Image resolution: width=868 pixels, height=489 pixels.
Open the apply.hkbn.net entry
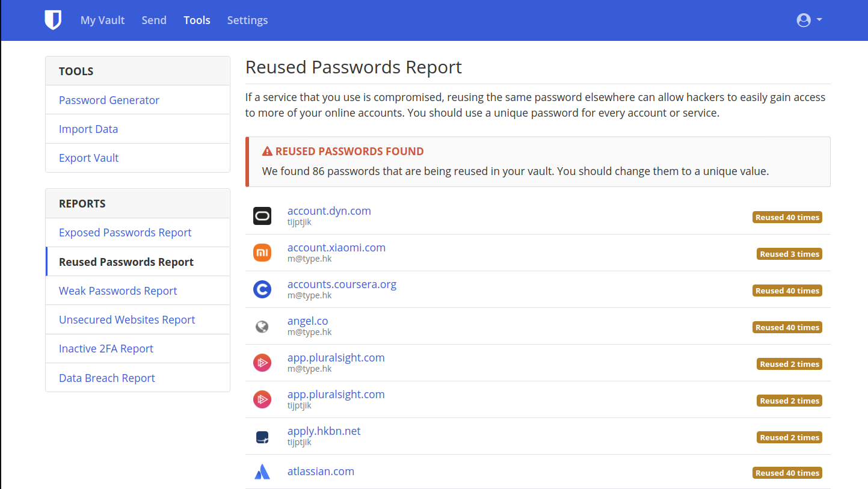click(324, 431)
